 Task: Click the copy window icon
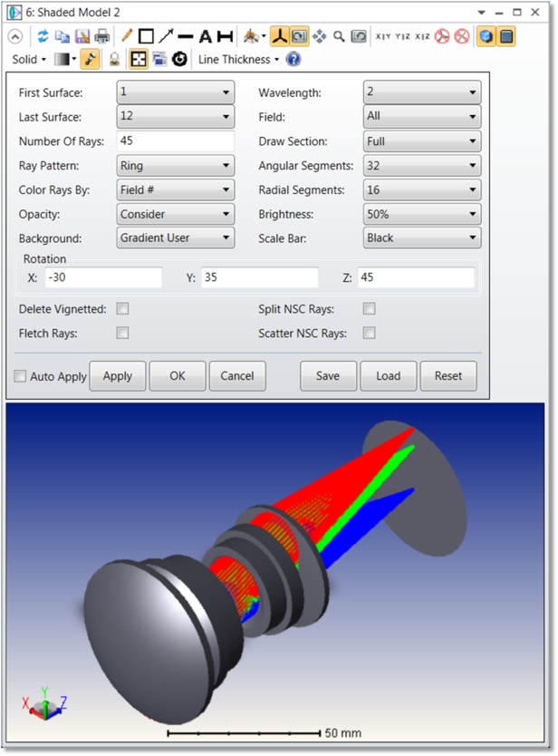coord(63,36)
